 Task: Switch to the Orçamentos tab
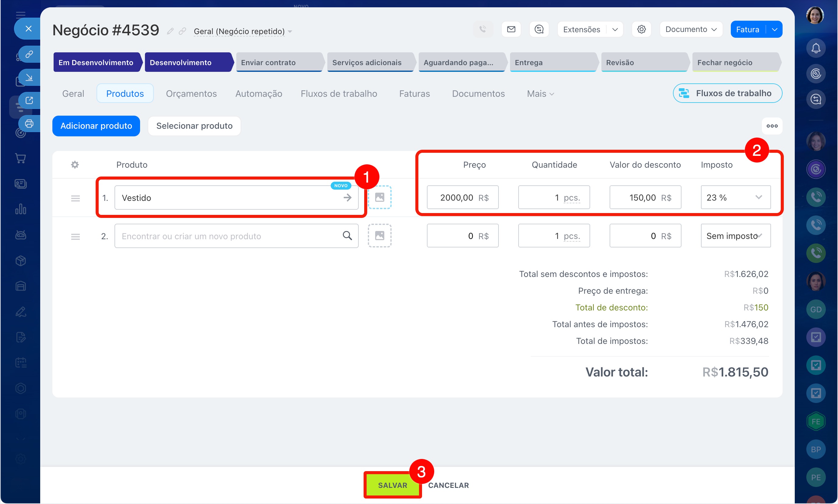click(191, 94)
